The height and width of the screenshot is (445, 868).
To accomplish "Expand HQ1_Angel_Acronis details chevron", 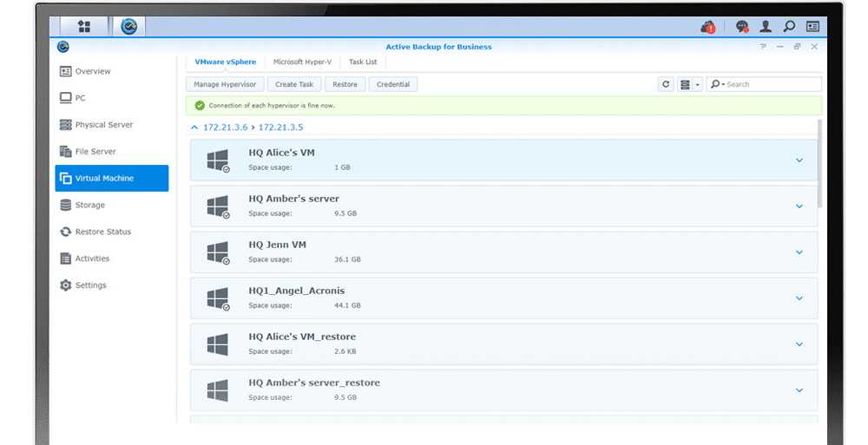I will click(x=799, y=298).
